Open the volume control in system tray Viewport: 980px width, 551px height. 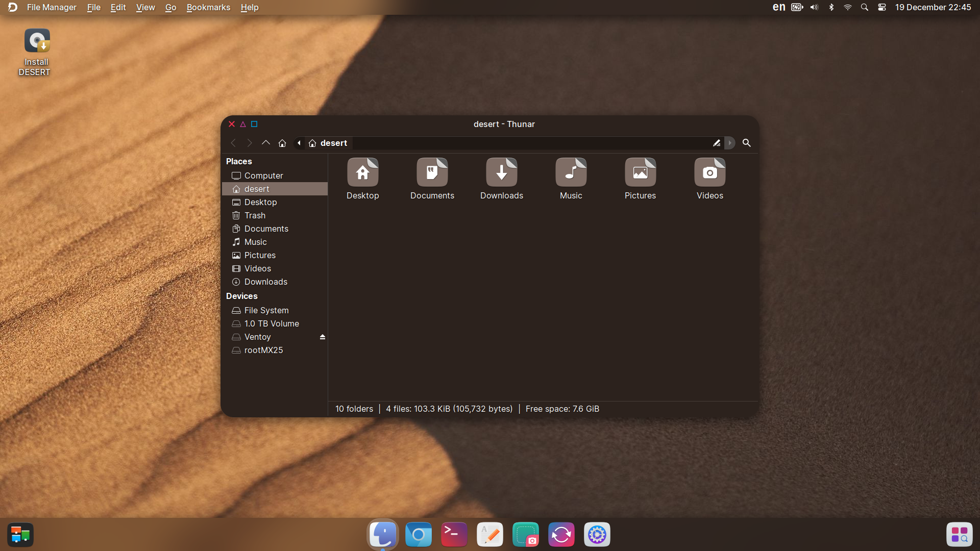(x=814, y=7)
